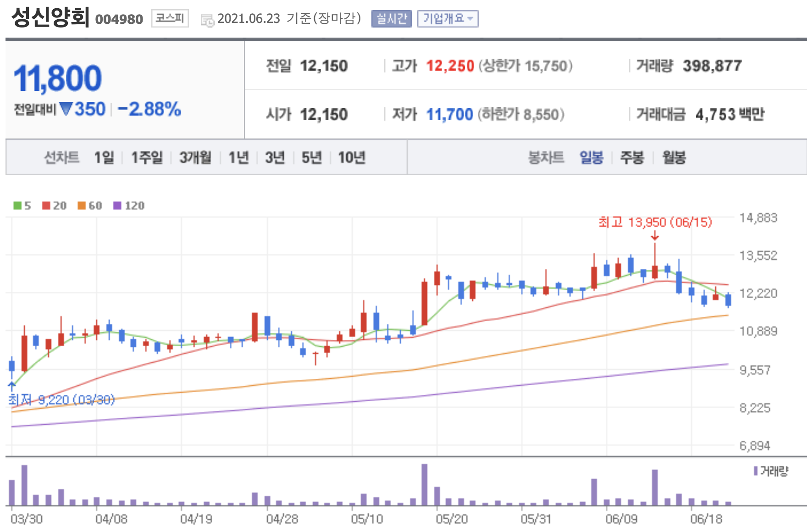Click the red 20-day moving average swatch
The width and height of the screenshot is (807, 532).
(x=46, y=205)
